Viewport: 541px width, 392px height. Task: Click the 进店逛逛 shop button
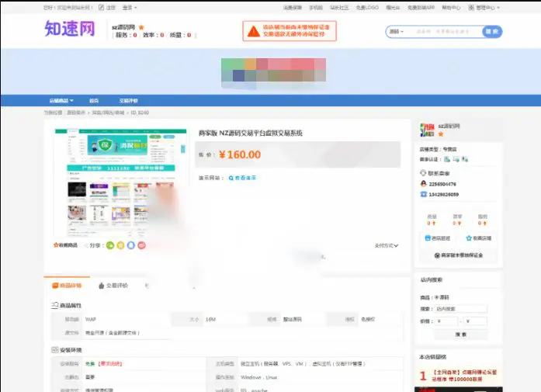pyautogui.click(x=438, y=238)
